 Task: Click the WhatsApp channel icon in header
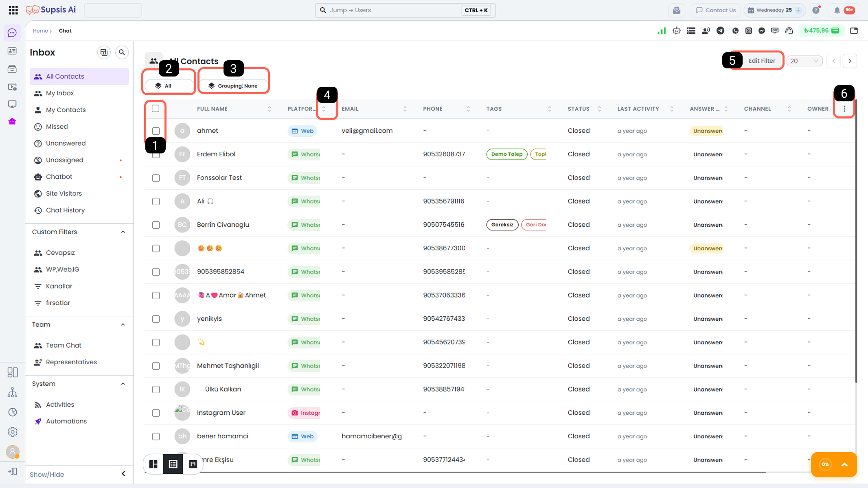pos(735,31)
